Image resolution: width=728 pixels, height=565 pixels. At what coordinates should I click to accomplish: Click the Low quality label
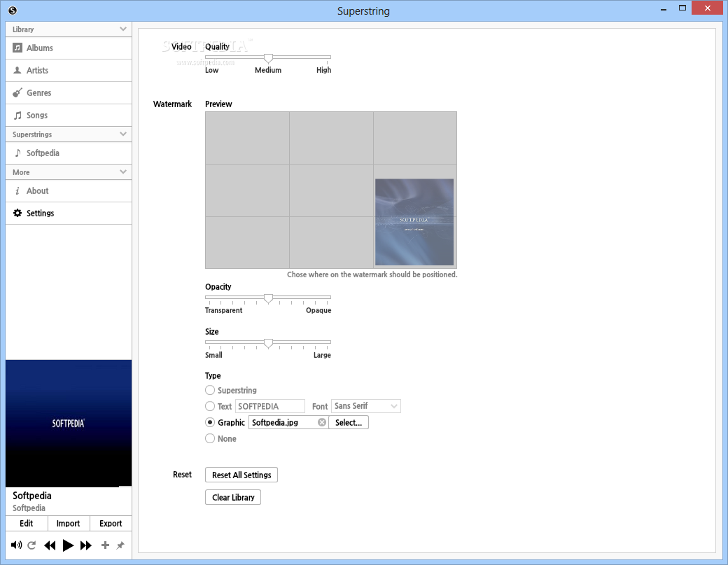(211, 70)
